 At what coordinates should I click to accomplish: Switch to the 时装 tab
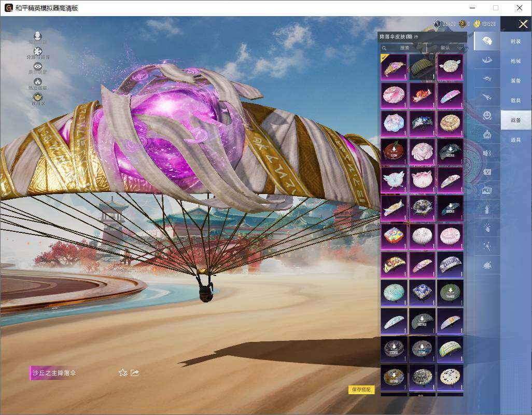(516, 41)
